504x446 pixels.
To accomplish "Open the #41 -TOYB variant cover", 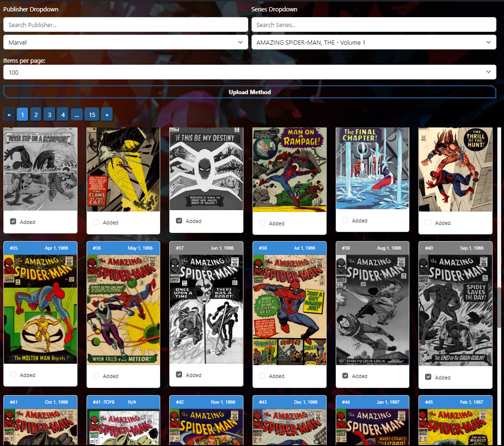I will [x=124, y=427].
